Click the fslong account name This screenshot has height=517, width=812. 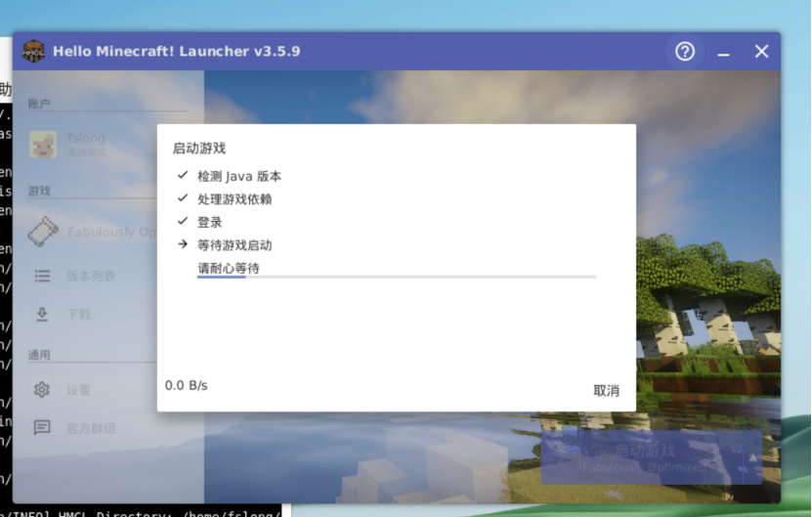point(87,139)
